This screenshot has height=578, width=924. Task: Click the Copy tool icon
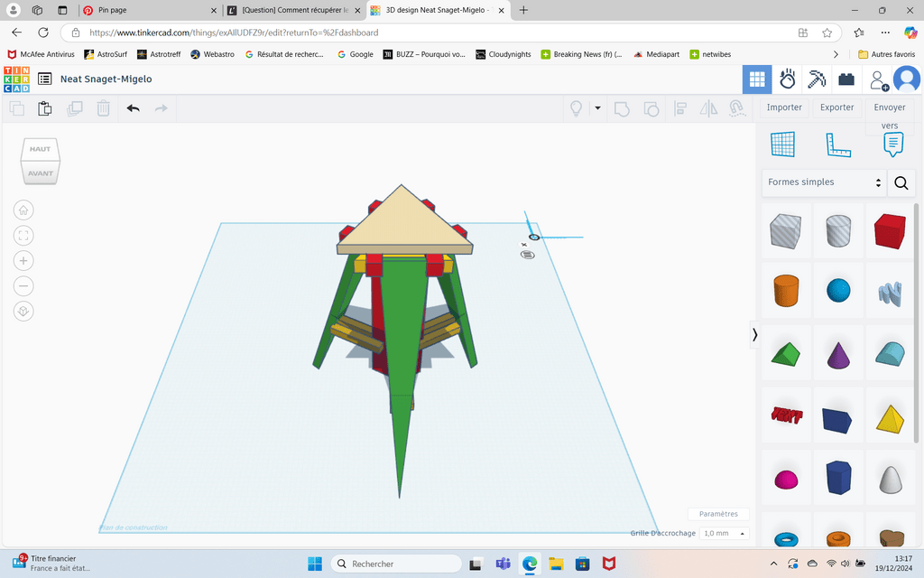(x=16, y=108)
